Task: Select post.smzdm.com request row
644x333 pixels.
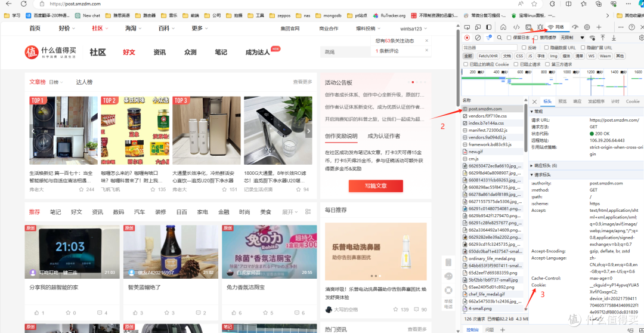Action: point(493,109)
